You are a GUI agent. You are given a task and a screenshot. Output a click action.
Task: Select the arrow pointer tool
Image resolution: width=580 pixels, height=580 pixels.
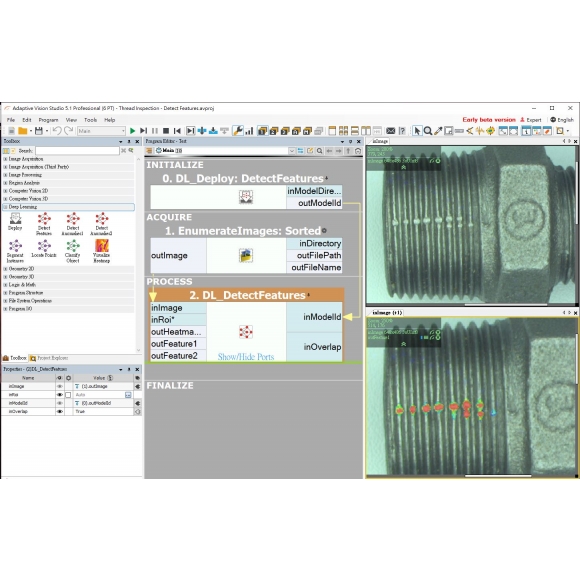pos(417,131)
